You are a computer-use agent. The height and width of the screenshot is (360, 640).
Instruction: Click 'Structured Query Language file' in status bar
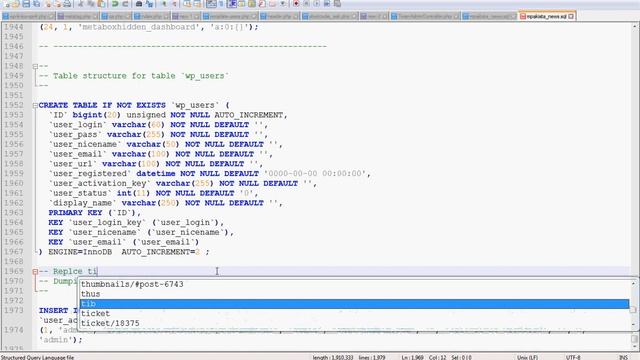coord(38,358)
